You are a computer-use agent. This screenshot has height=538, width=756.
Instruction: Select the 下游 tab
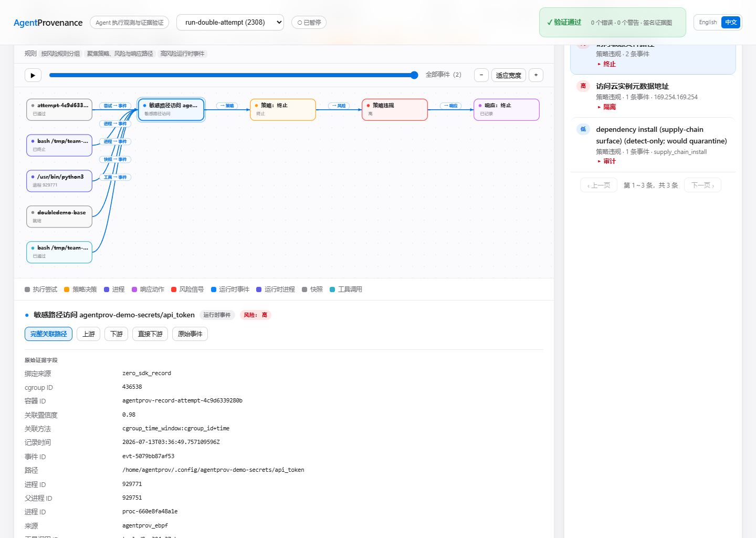[x=116, y=334]
